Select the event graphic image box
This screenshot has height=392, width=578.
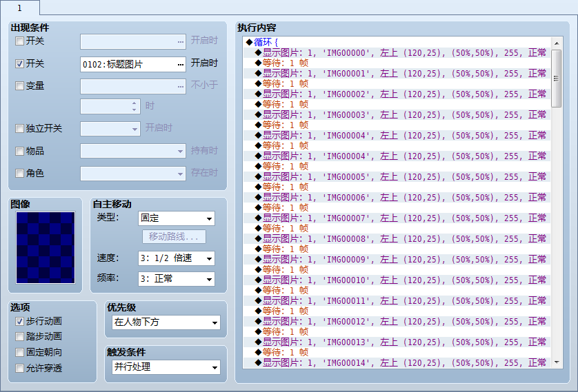click(x=46, y=247)
